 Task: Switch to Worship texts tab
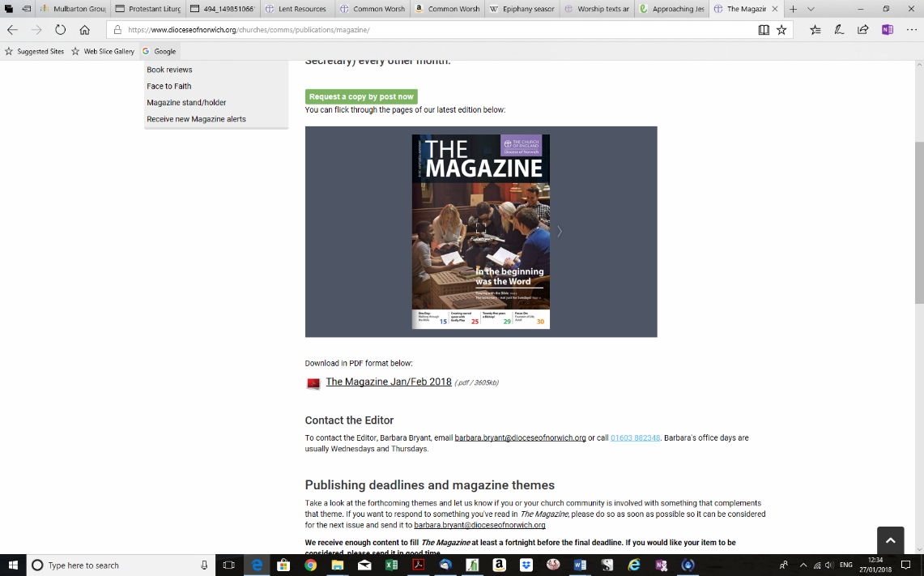(597, 9)
